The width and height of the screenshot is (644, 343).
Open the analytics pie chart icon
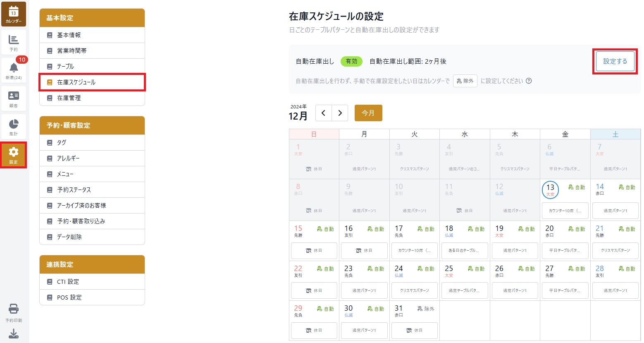14,127
